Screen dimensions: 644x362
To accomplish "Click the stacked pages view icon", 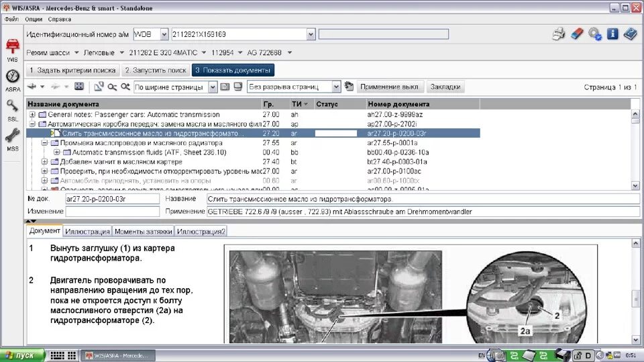I will tap(237, 87).
